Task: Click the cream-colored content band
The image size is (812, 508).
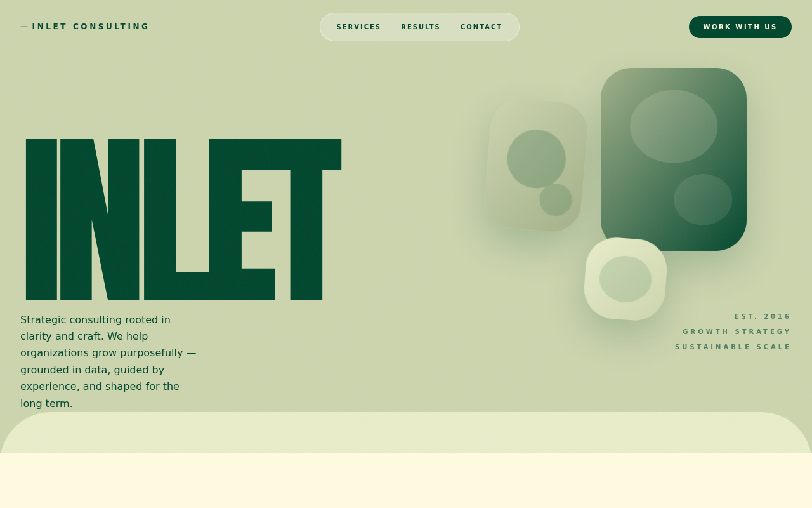Action: coord(406,480)
